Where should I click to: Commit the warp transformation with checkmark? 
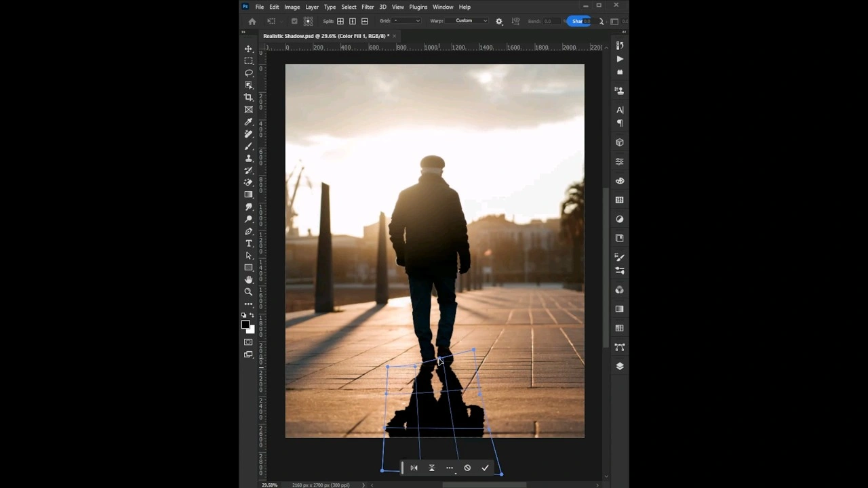coord(485,468)
